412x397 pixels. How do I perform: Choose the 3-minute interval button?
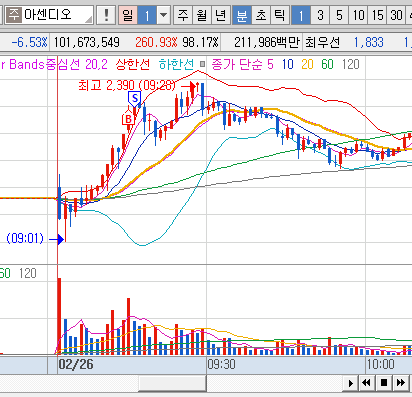[320, 15]
